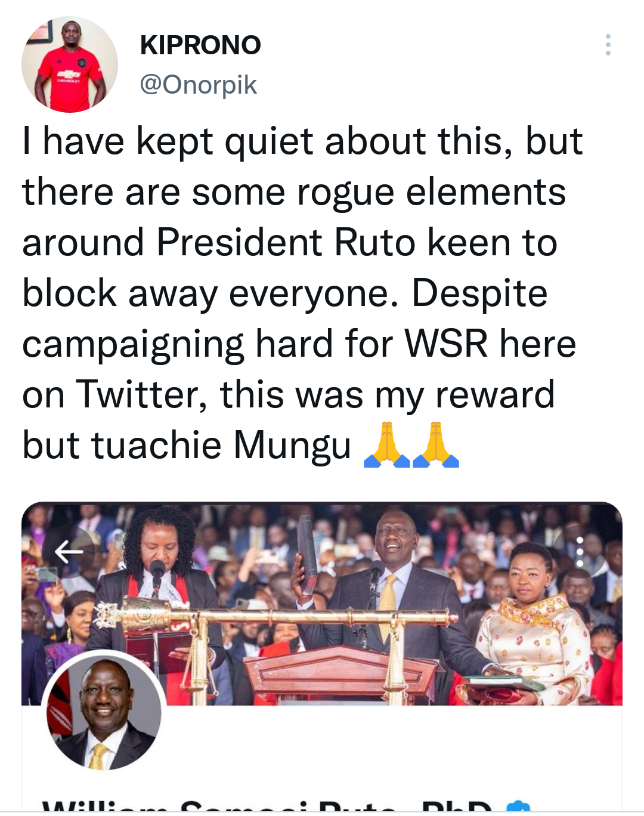Tap the verified badge beside Ruto's name
This screenshot has width=644, height=816.
(x=519, y=807)
